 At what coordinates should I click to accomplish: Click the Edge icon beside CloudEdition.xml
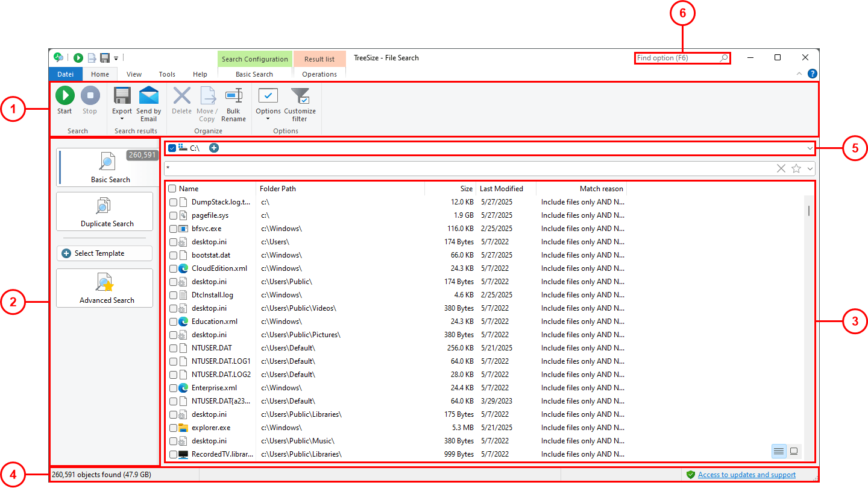click(x=184, y=268)
